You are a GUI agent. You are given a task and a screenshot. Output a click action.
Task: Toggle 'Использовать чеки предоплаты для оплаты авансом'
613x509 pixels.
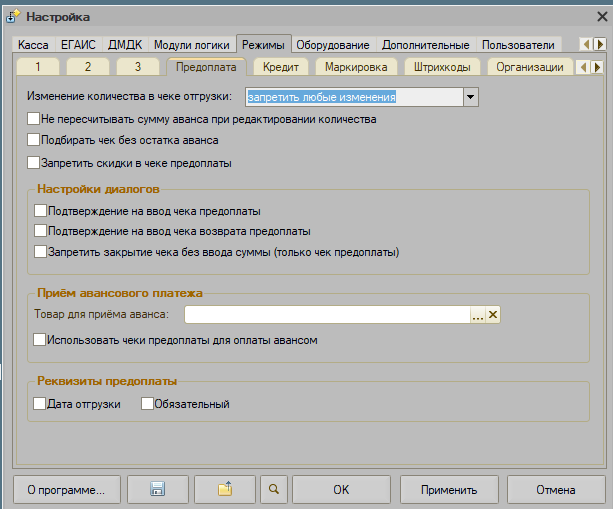[40, 340]
